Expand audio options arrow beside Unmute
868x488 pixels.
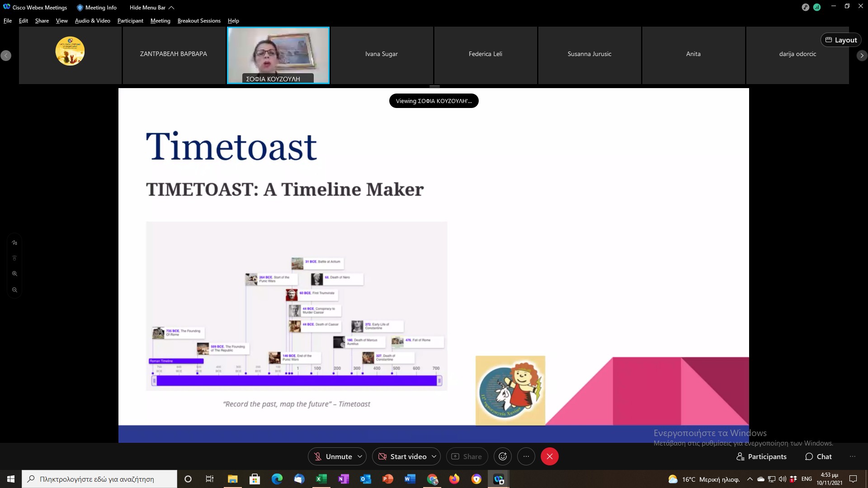coord(360,456)
